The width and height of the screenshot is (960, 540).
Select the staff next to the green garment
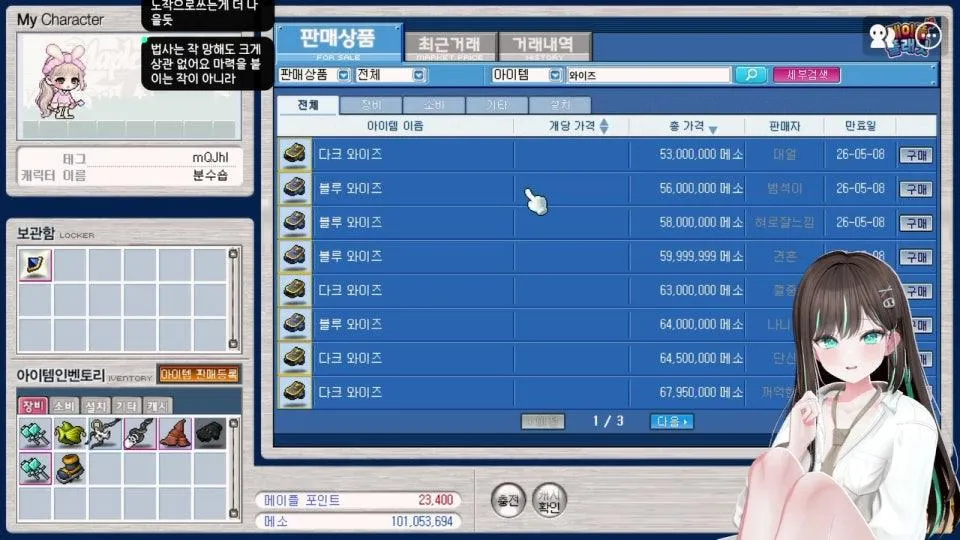point(104,433)
